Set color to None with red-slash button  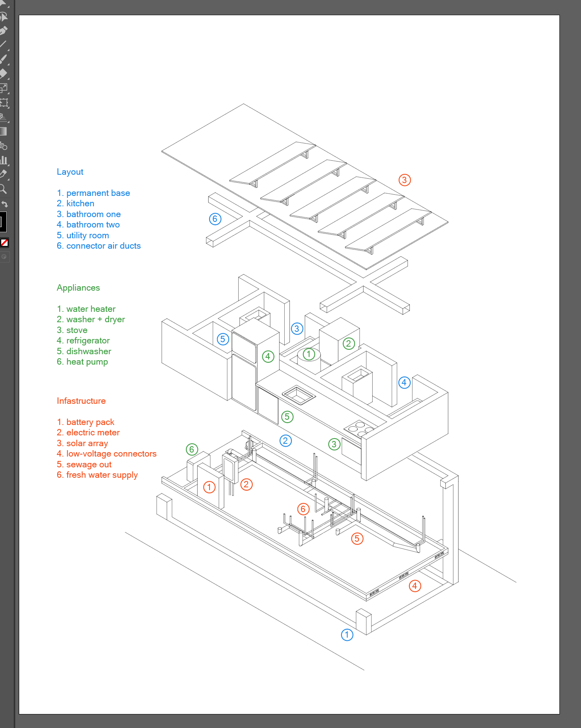pyautogui.click(x=4, y=242)
